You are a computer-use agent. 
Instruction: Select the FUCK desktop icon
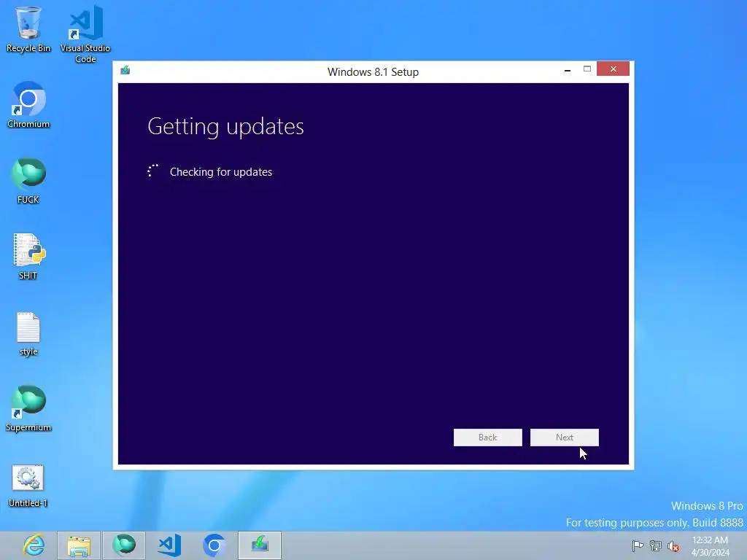click(x=28, y=181)
